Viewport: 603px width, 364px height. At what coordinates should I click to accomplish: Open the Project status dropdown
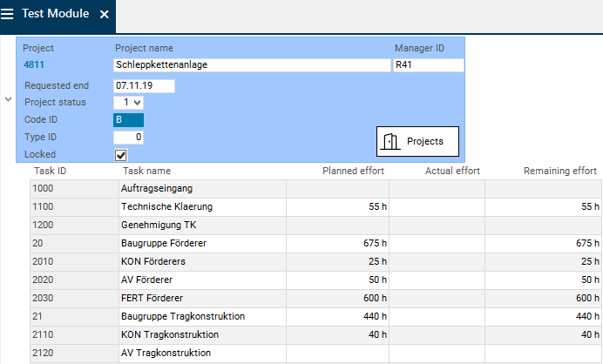pyautogui.click(x=128, y=103)
